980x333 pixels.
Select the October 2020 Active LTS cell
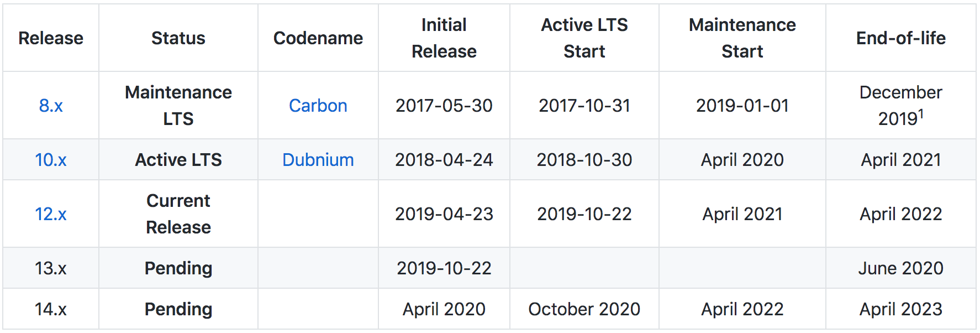click(584, 309)
